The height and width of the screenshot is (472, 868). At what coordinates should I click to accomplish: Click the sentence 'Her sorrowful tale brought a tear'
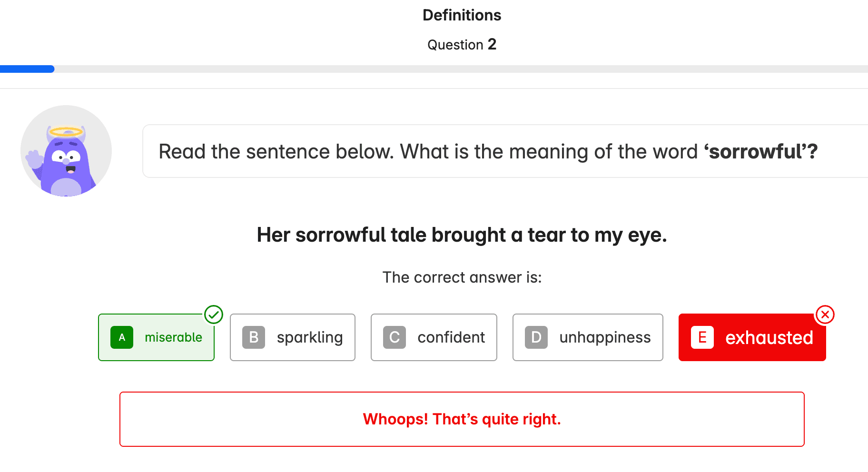[x=462, y=235]
